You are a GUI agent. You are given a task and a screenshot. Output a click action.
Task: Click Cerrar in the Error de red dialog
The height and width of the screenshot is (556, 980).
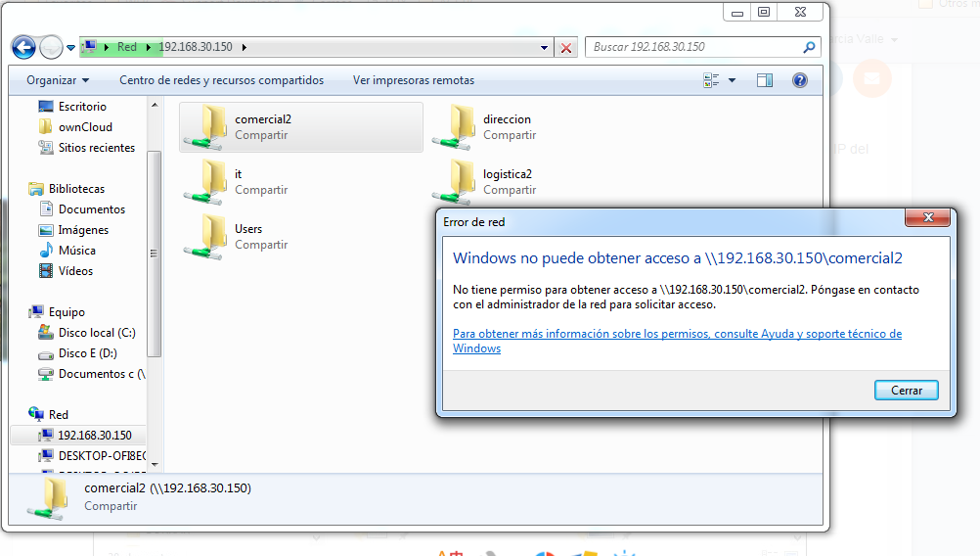907,391
